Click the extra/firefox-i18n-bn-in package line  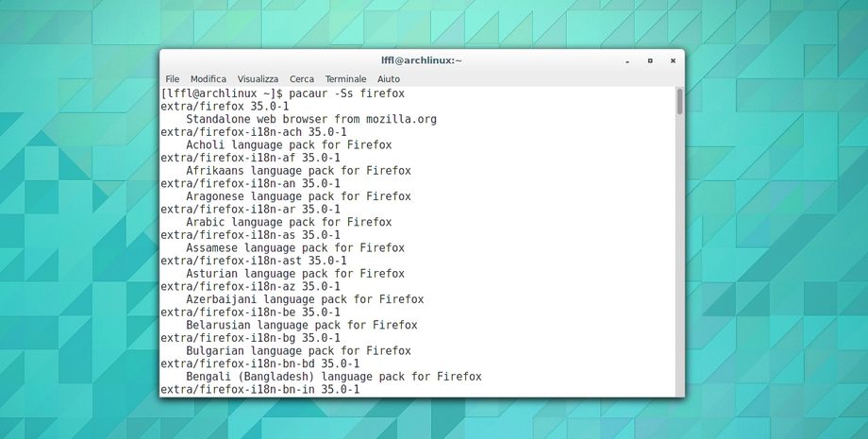click(x=259, y=389)
